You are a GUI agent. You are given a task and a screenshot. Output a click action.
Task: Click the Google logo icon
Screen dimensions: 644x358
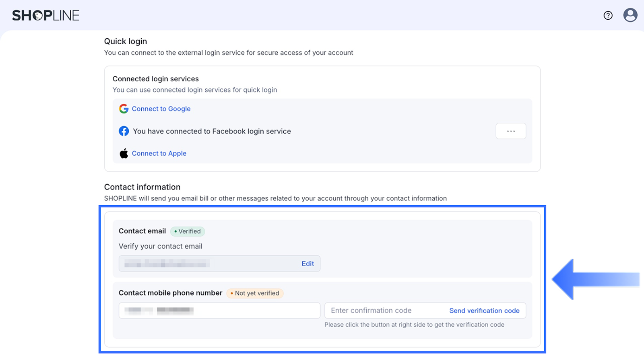[x=124, y=109]
